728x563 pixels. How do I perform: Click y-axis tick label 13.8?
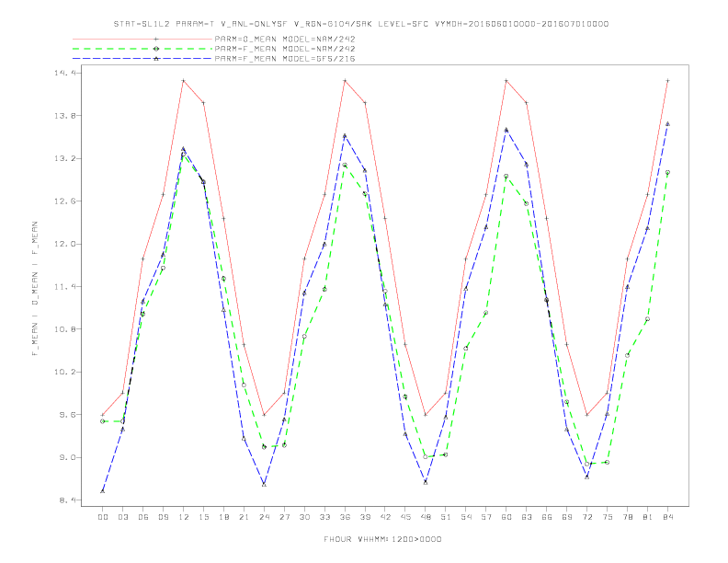click(x=65, y=116)
